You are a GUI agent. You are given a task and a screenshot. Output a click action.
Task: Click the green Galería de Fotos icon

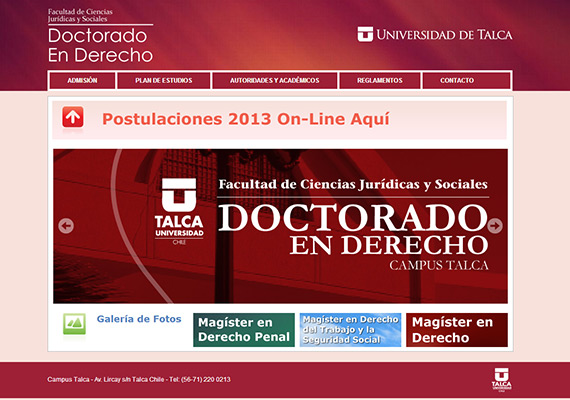(x=74, y=324)
